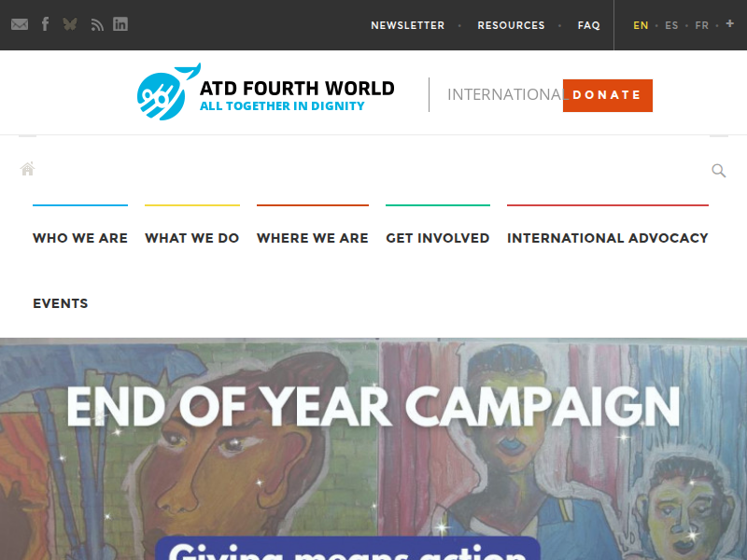747x560 pixels.
Task: Select the EN language option
Action: [641, 25]
